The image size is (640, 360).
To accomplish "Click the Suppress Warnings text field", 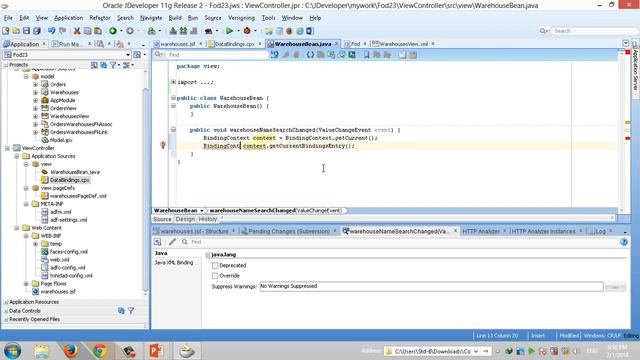I will click(431, 287).
